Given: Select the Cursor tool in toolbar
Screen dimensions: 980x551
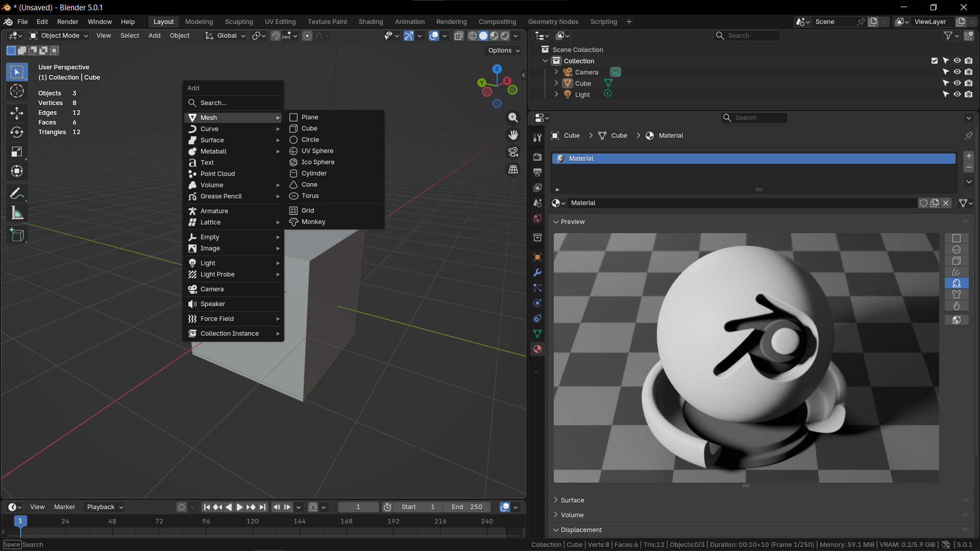Looking at the screenshot, I should tap(17, 91).
